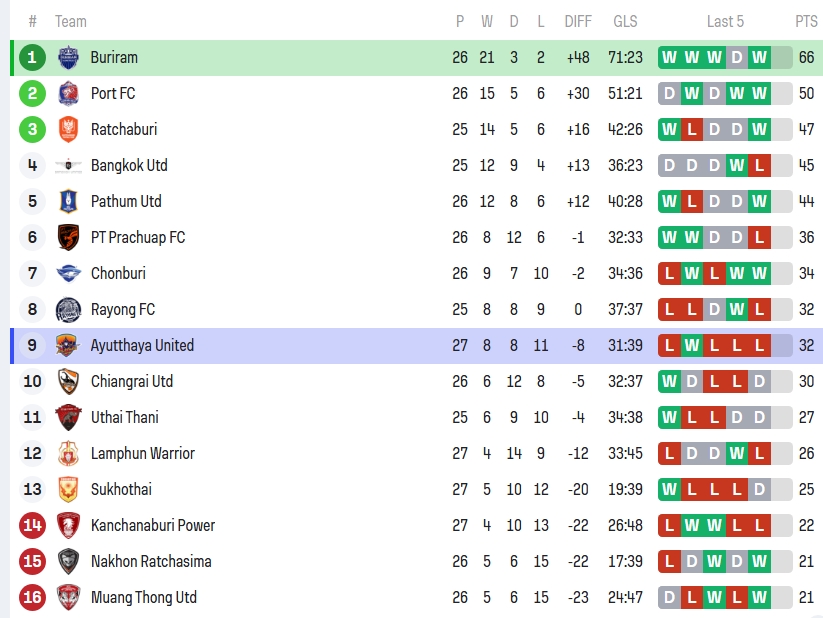Click the Port FC club crest
The width and height of the screenshot is (823, 618).
coord(68,93)
